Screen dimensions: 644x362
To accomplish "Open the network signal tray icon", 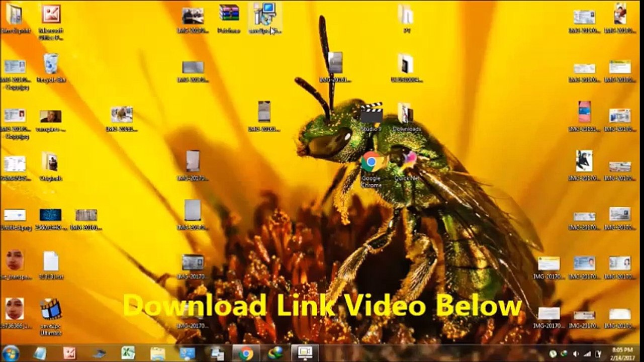I will click(x=587, y=354).
